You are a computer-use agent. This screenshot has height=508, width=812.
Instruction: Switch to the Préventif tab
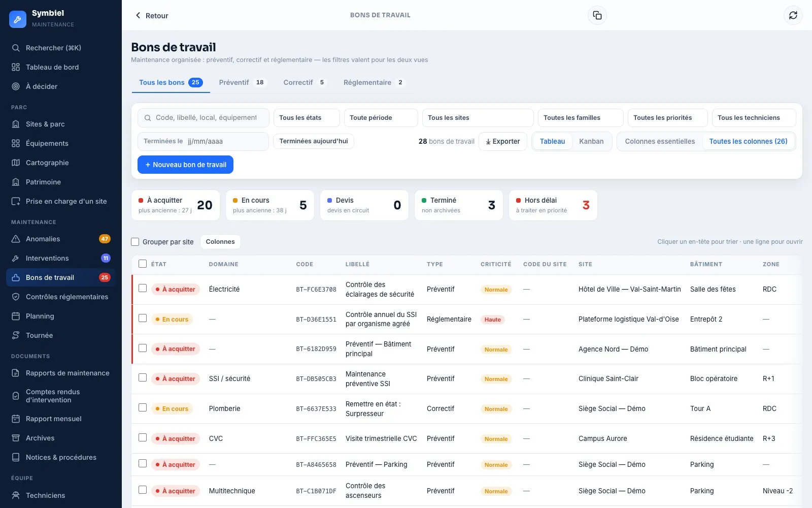[x=243, y=82]
